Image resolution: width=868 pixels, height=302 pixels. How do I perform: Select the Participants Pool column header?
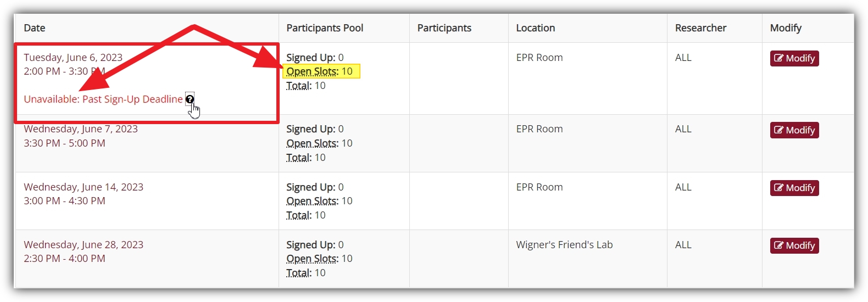tap(325, 28)
